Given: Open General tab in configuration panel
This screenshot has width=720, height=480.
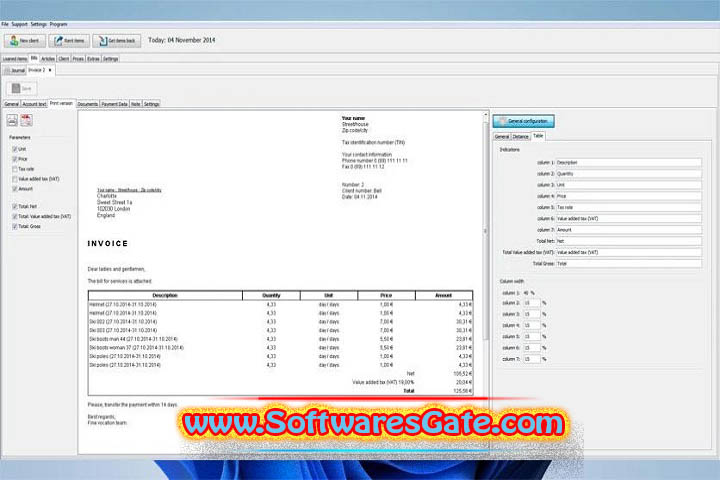Looking at the screenshot, I should (x=502, y=137).
